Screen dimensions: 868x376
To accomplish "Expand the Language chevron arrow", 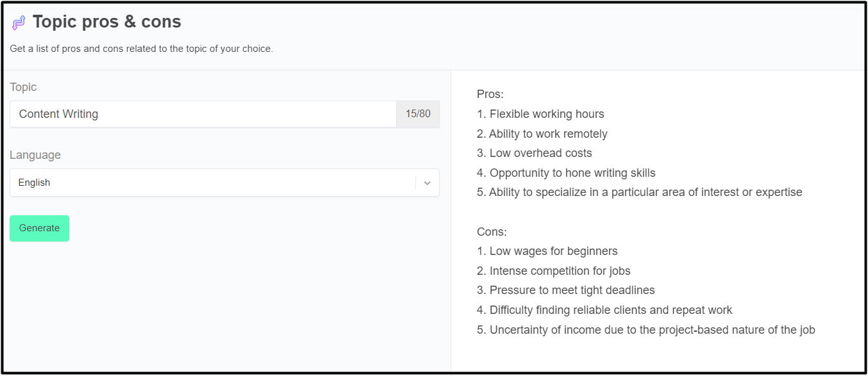I will 428,183.
